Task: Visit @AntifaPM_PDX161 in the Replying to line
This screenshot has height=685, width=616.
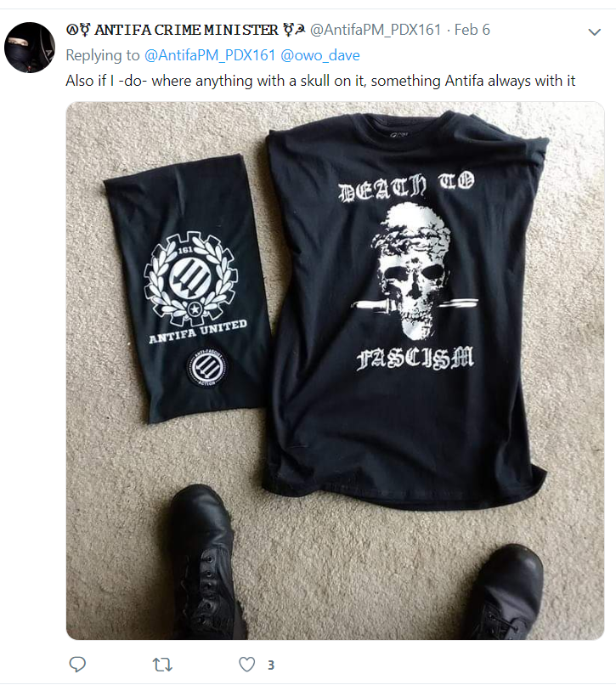Action: coord(210,55)
